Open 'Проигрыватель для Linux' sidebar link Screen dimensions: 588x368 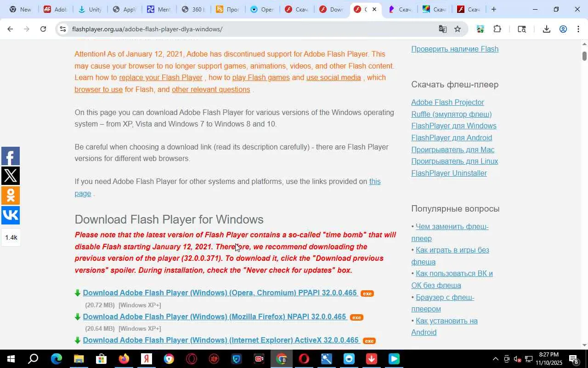click(455, 161)
